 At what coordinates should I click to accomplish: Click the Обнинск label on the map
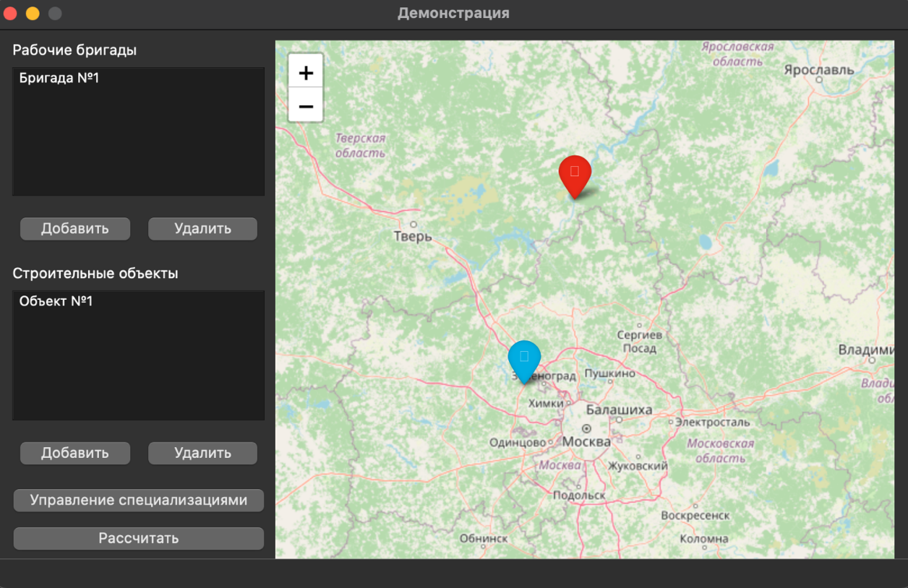[x=484, y=539]
